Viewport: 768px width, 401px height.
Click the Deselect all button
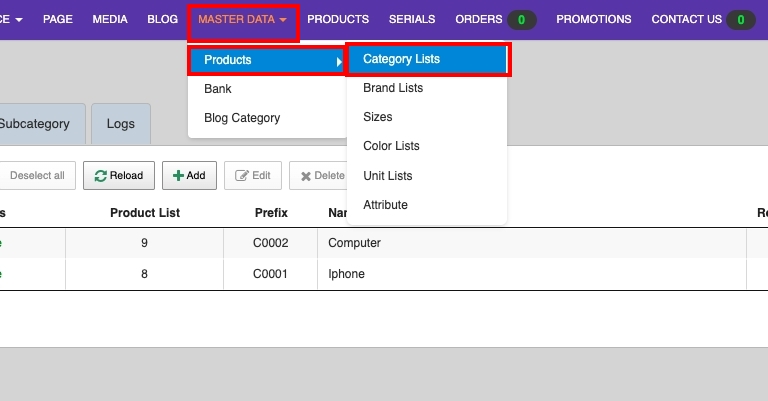pyautogui.click(x=37, y=176)
